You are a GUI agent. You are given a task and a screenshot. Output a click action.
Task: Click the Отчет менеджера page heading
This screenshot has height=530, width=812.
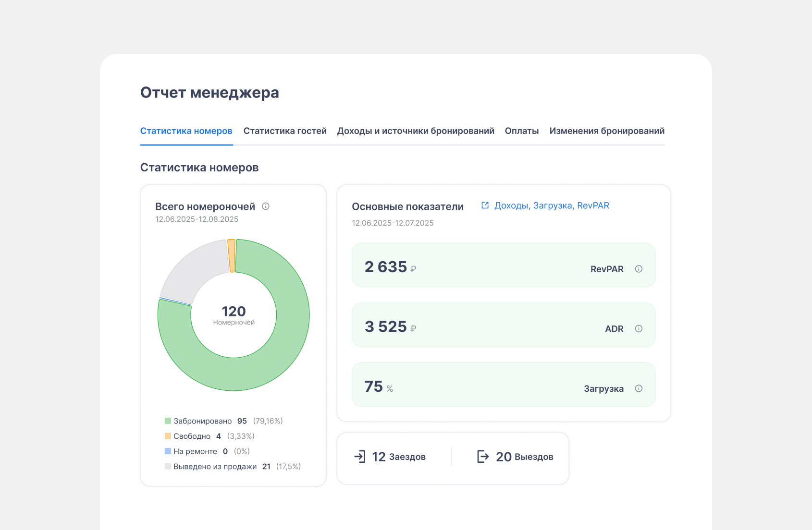(209, 93)
